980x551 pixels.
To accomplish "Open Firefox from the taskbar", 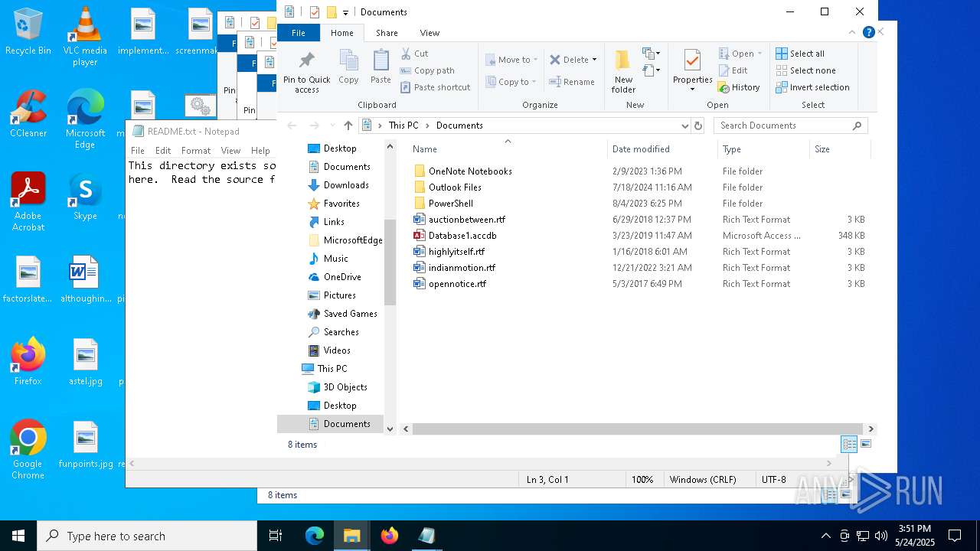I will point(390,536).
